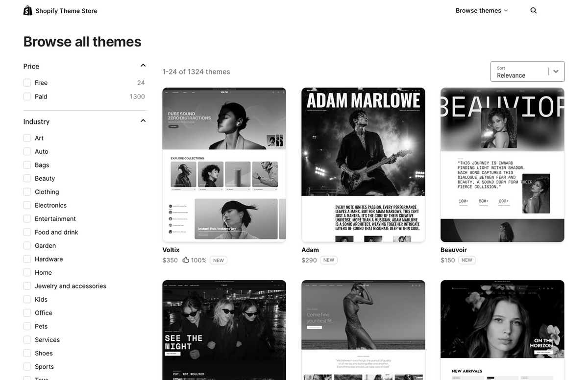Select the Bags industry checkbox
Viewport: 588px width, 380px height.
[27, 165]
